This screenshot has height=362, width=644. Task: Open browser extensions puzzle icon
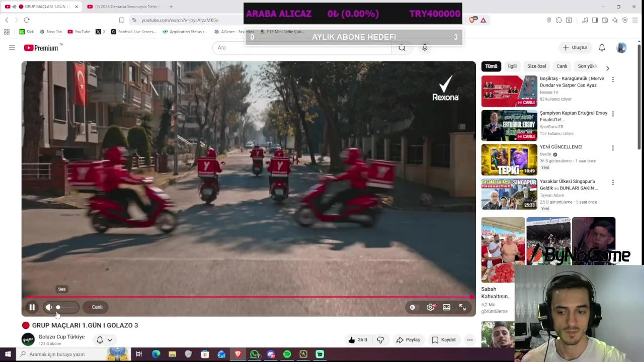click(x=559, y=20)
